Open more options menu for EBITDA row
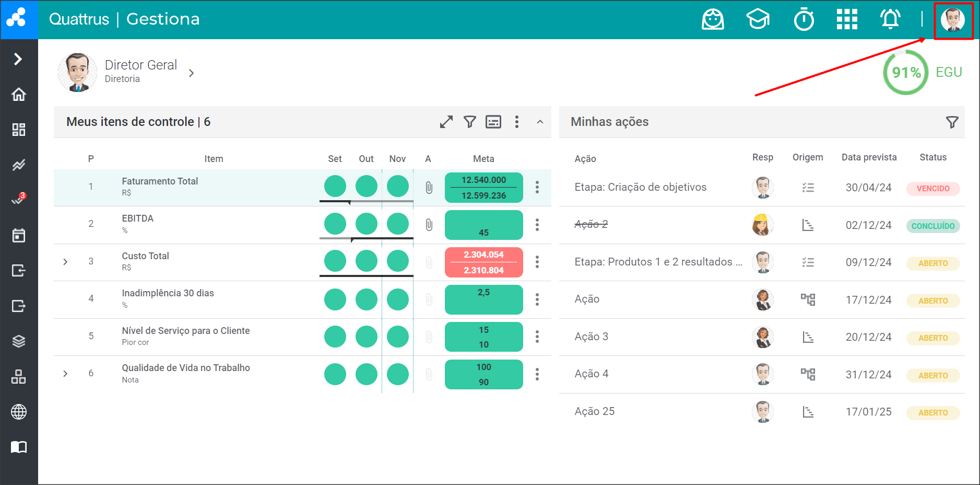Screen dimensions: 980x485 tap(537, 225)
